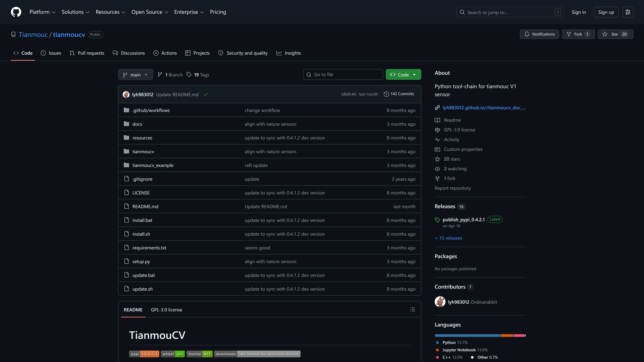Switch to the Pull requests tab
This screenshot has height=362, width=644.
[87, 53]
